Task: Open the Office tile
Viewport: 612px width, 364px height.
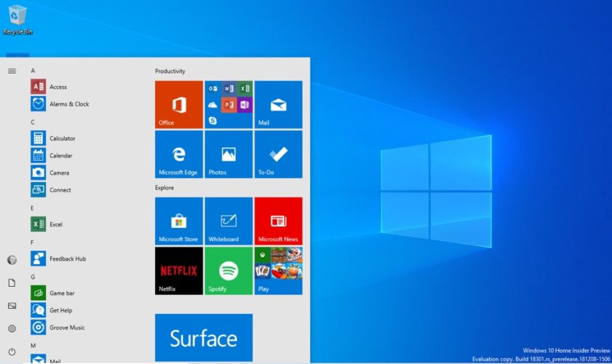Action: pos(178,105)
